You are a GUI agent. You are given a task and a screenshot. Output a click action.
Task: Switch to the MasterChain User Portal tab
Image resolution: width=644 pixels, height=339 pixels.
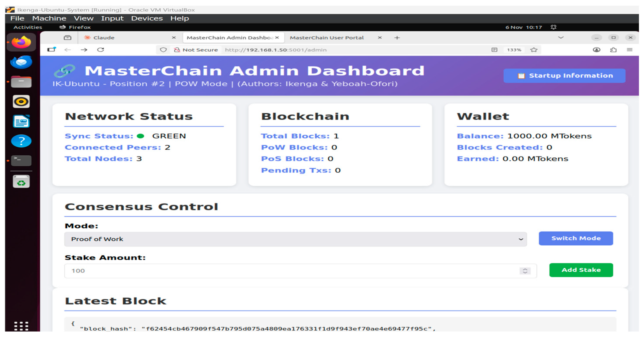327,38
